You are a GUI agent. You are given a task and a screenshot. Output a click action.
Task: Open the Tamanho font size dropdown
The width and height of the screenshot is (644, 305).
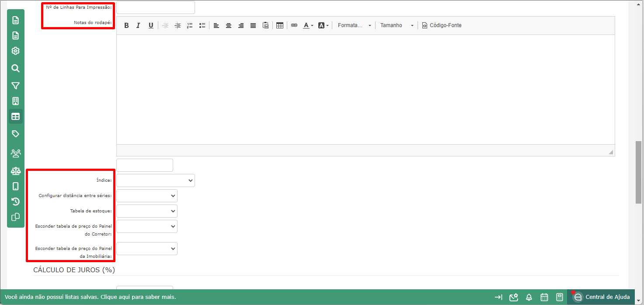(397, 25)
